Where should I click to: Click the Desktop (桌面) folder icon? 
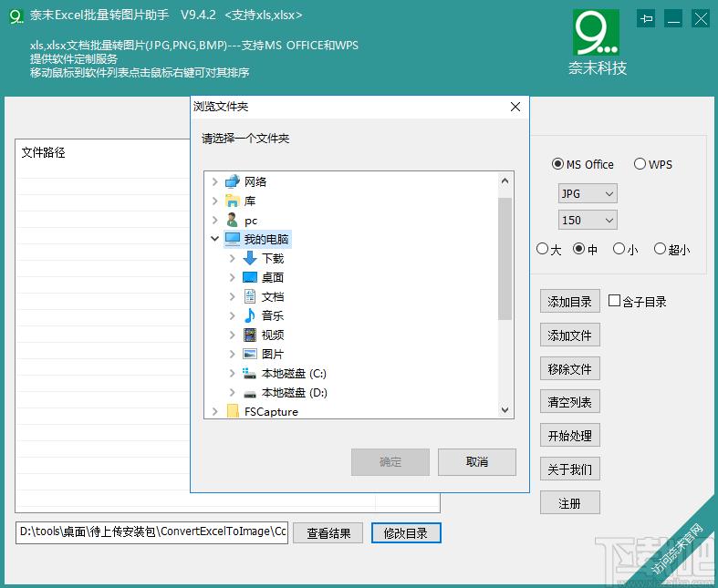coord(250,277)
